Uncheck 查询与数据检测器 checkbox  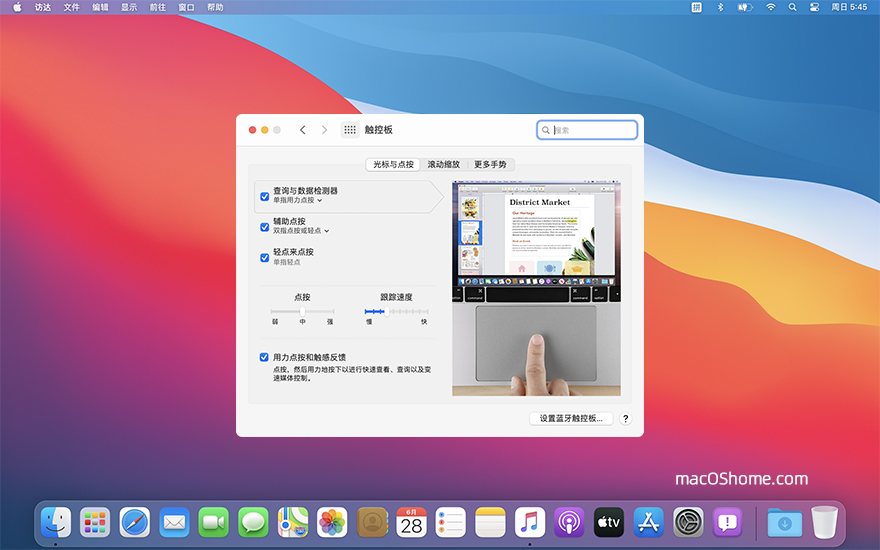pyautogui.click(x=264, y=196)
